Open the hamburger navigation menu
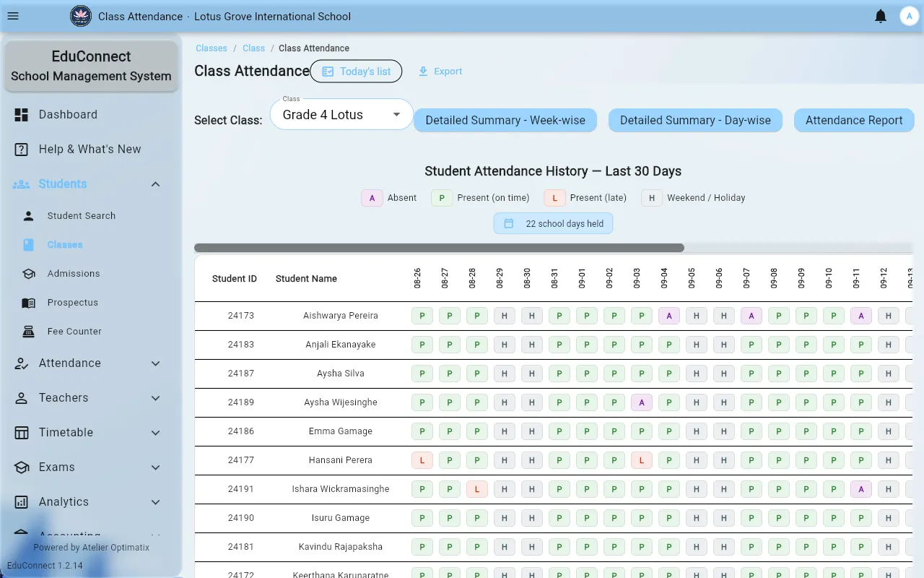 click(x=13, y=16)
